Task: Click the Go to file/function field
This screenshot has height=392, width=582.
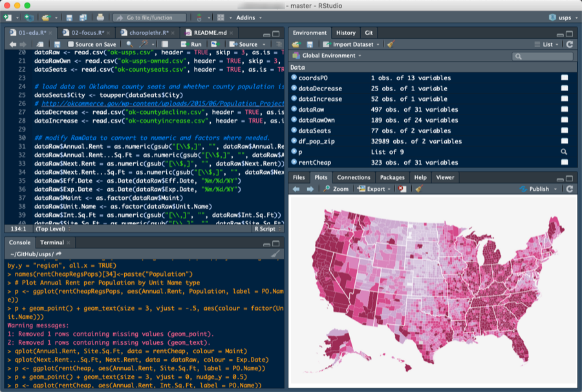Action: click(149, 17)
